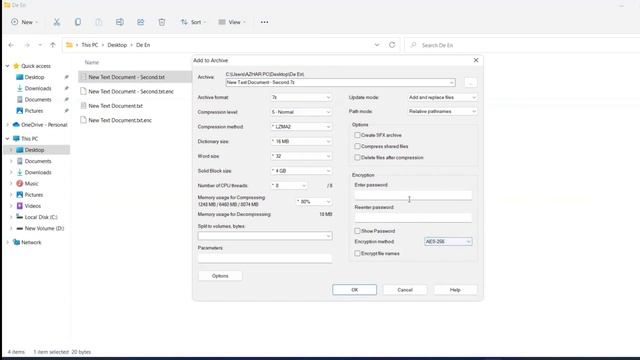
Task: Open the Path mode dropdown
Action: (442, 111)
